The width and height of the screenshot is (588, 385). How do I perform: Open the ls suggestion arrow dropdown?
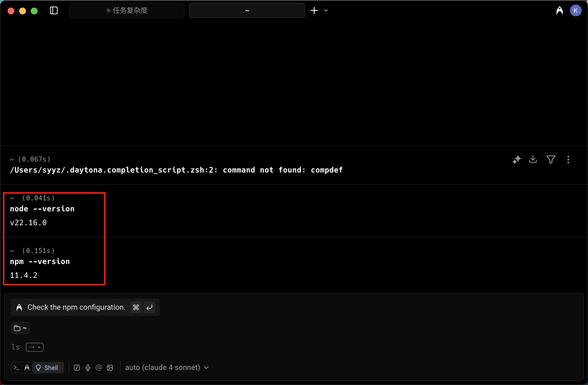(x=35, y=347)
